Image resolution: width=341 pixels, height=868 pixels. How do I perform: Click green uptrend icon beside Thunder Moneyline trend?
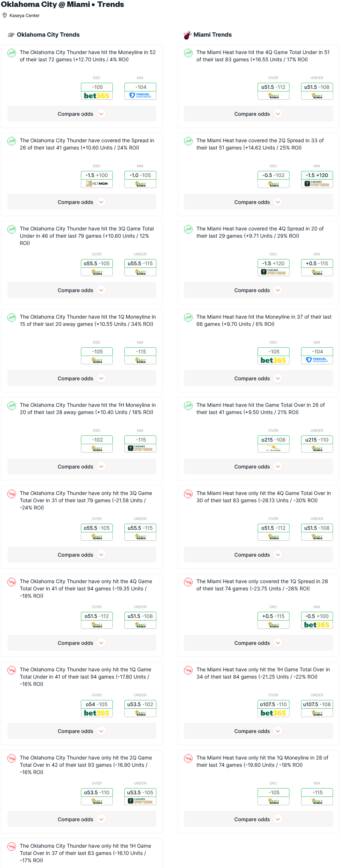12,53
